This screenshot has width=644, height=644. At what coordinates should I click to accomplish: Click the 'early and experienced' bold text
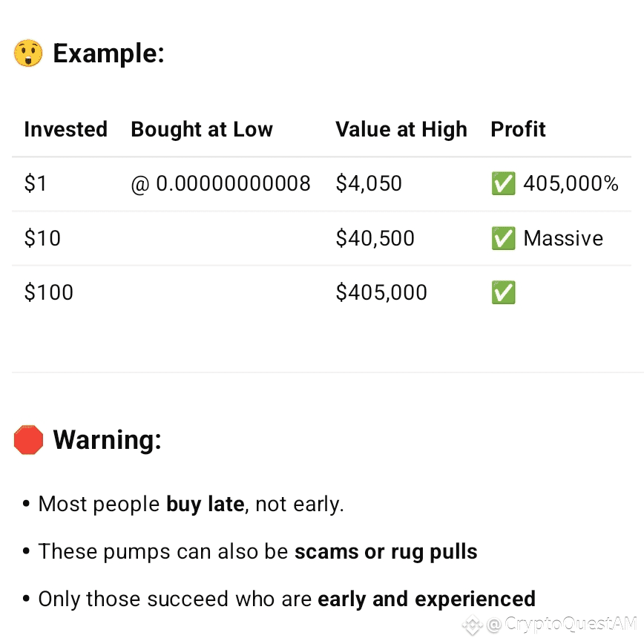point(427,599)
